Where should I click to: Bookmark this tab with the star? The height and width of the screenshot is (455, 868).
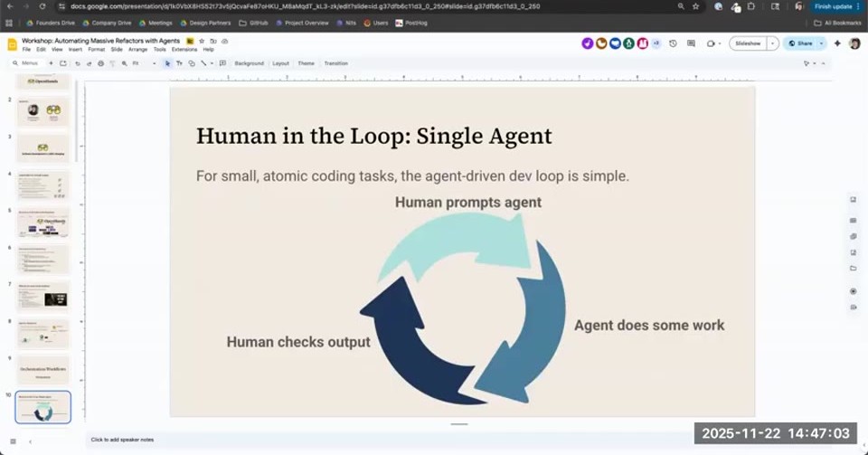[696, 6]
